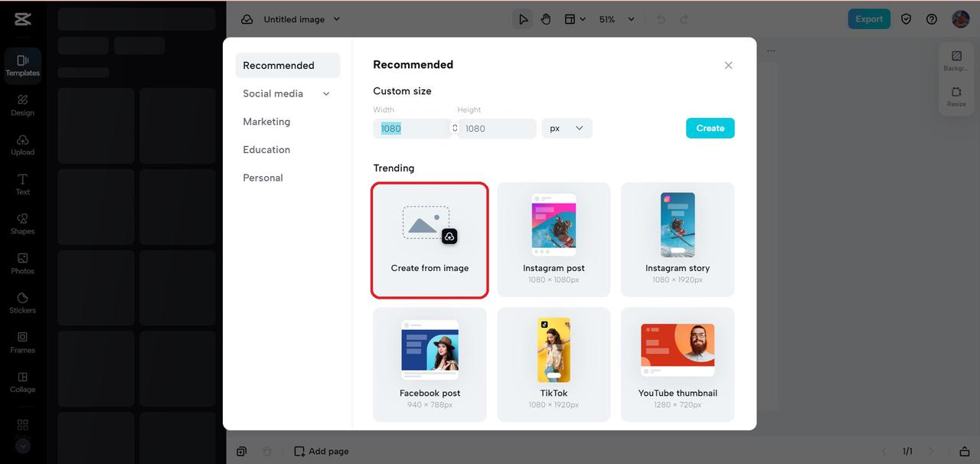Image resolution: width=980 pixels, height=464 pixels.
Task: Open the Collage sidebar panel
Action: [x=22, y=382]
